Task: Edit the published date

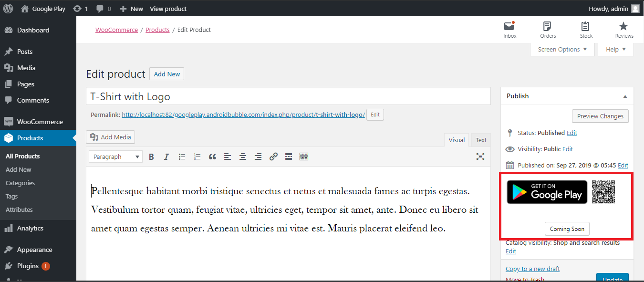Action: click(623, 166)
